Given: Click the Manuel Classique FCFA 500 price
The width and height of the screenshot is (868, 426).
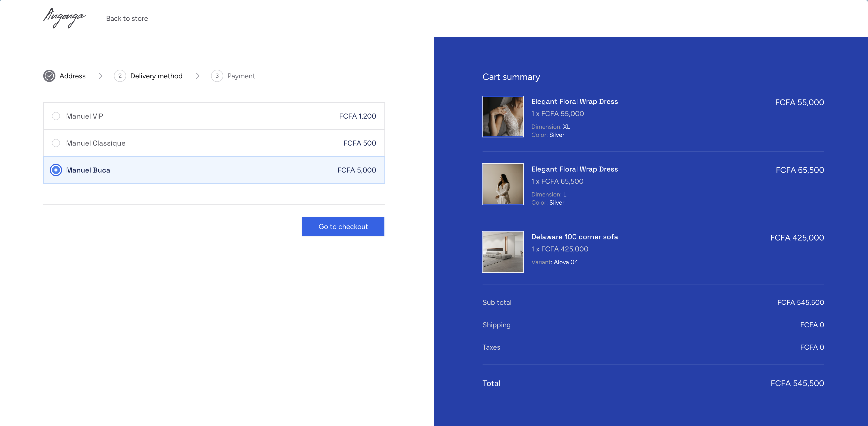Looking at the screenshot, I should (x=360, y=143).
